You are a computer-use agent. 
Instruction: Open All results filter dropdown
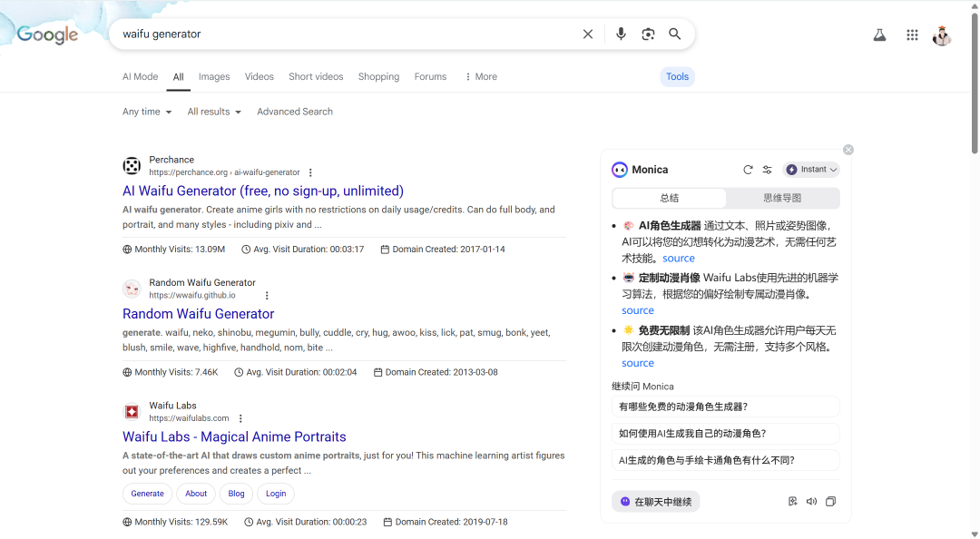tap(214, 112)
